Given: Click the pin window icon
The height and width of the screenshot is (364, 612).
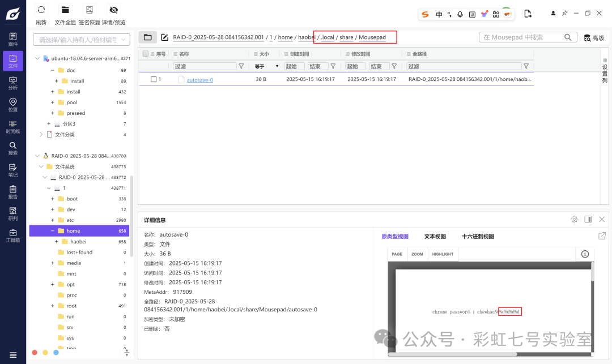Looking at the screenshot, I should coord(564,13).
